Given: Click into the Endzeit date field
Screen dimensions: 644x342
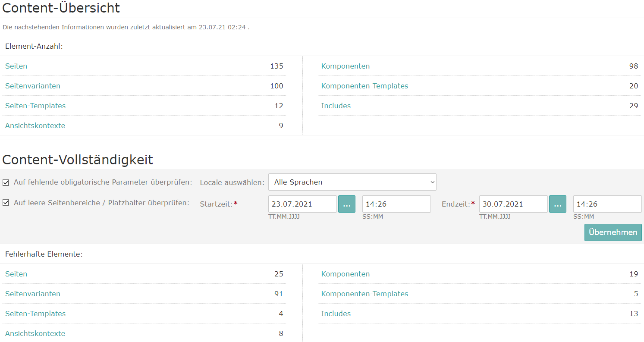Looking at the screenshot, I should [513, 204].
